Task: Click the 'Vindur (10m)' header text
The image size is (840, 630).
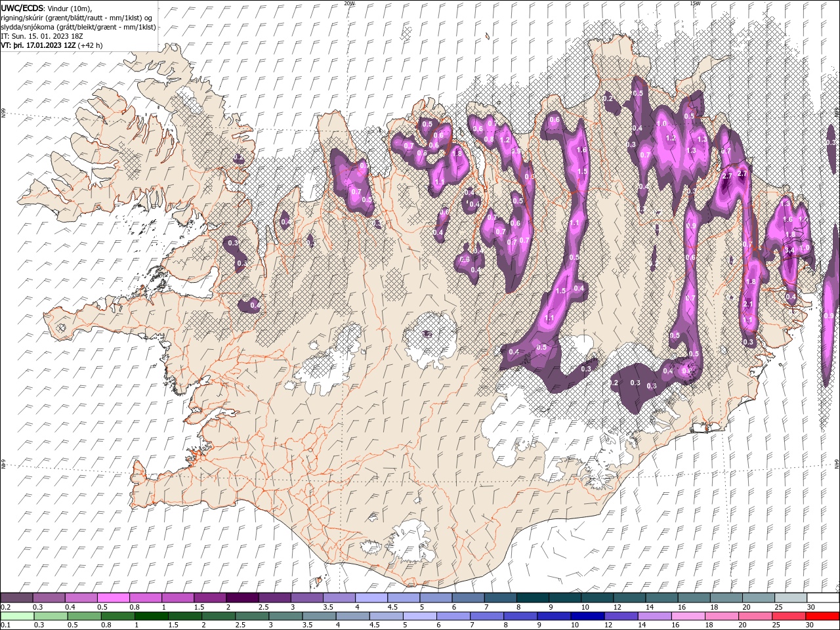Action: (x=70, y=8)
